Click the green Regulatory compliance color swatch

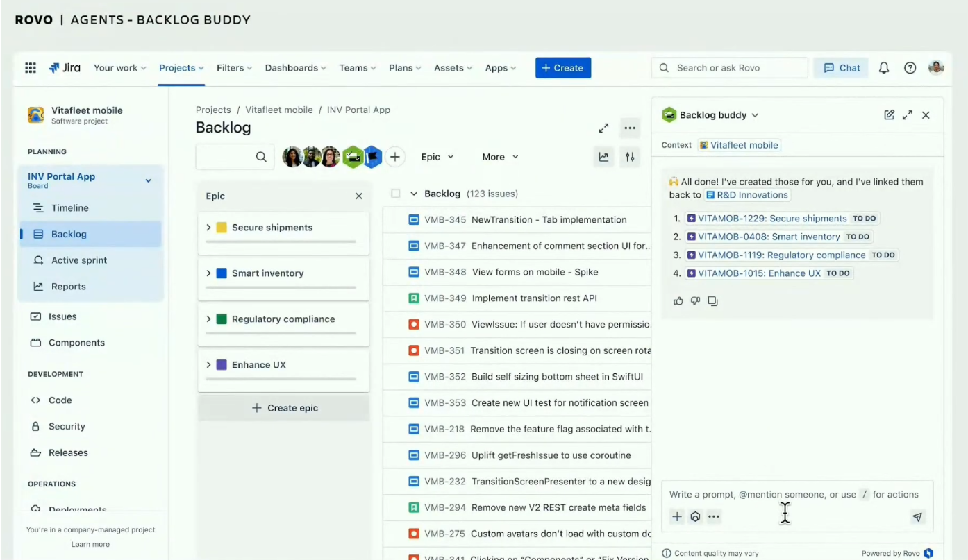click(222, 319)
